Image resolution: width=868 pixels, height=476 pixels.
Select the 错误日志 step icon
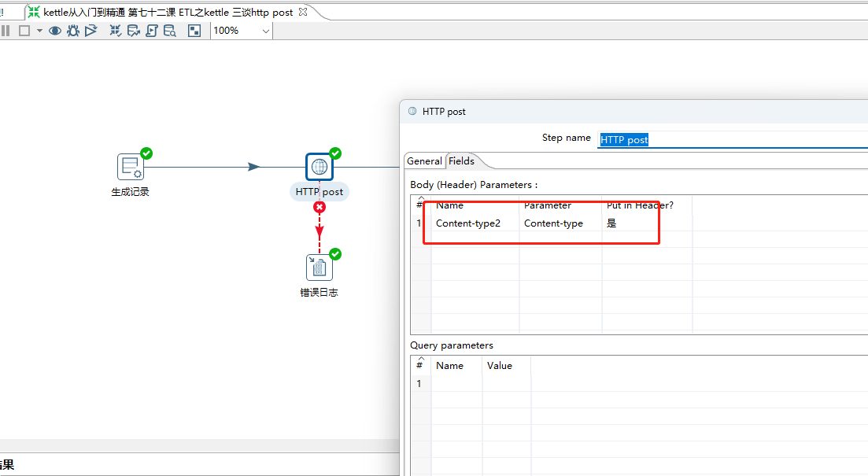pos(319,267)
